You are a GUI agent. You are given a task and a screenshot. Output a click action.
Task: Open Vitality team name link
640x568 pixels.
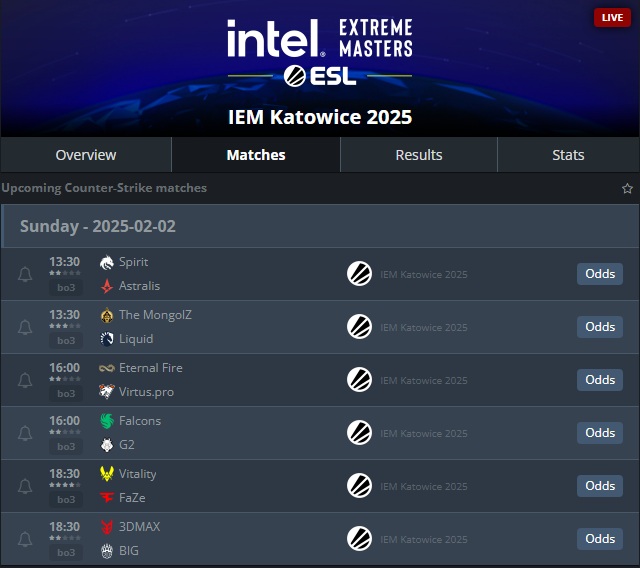[x=138, y=474]
